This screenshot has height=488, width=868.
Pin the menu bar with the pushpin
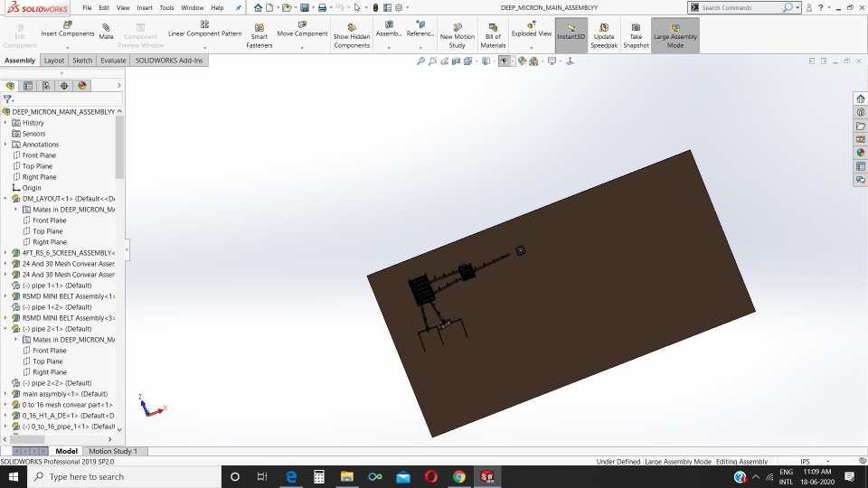pos(239,8)
